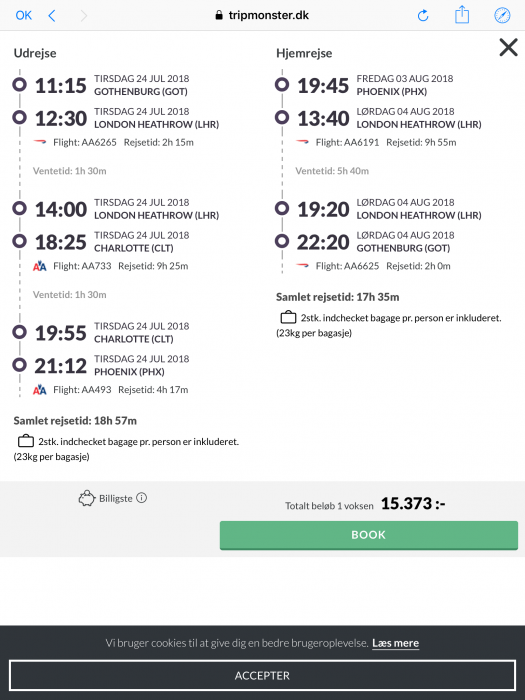Image resolution: width=525 pixels, height=700 pixels.
Task: Click American Airlines logo for flight AA733
Action: coord(40,267)
